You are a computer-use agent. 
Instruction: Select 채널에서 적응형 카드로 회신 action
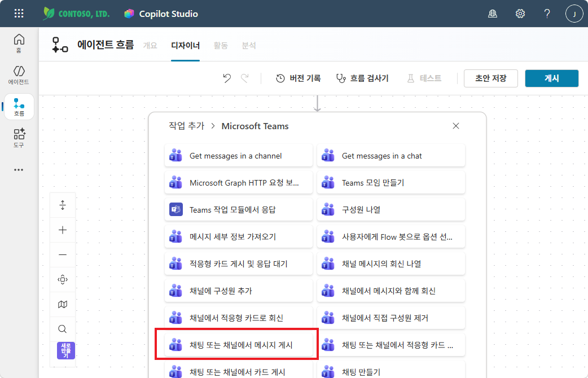[239, 318]
